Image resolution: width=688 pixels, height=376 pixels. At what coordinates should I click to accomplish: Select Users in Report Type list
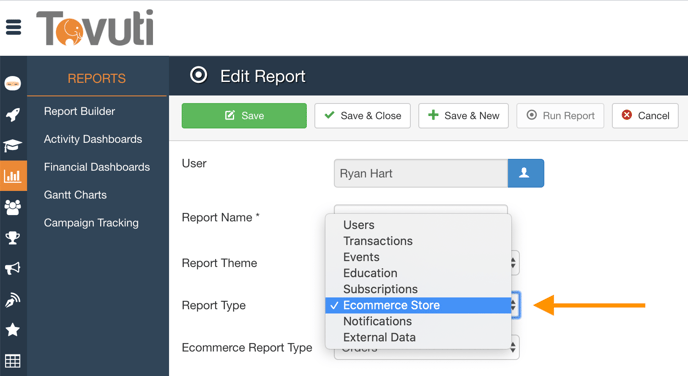[x=418, y=225]
